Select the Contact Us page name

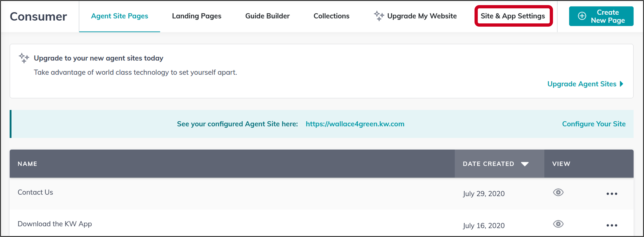(35, 192)
